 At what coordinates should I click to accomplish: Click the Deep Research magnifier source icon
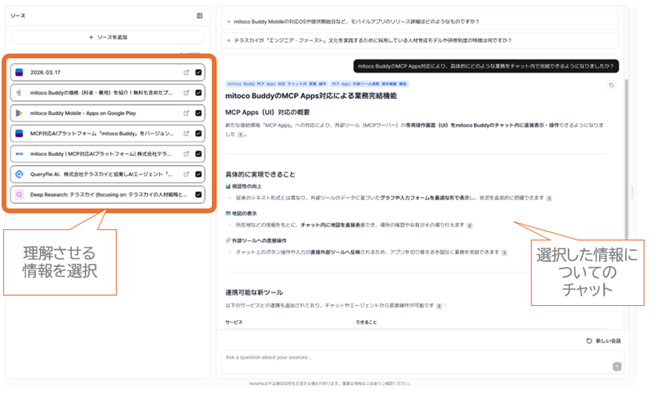(19, 195)
